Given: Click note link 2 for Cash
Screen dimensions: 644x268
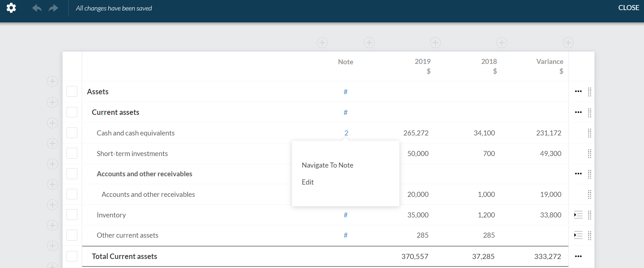Looking at the screenshot, I should pos(346,133).
